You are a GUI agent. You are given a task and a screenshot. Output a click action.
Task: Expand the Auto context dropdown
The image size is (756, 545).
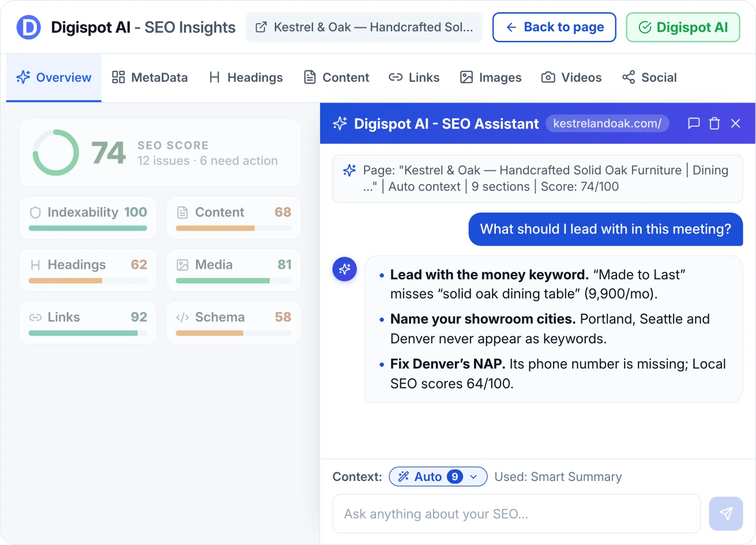[438, 476]
